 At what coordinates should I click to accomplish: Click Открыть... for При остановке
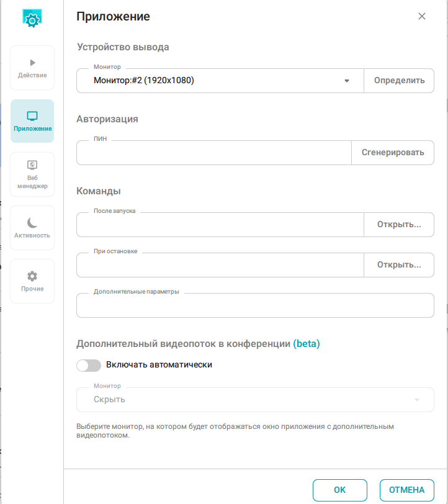(x=399, y=265)
